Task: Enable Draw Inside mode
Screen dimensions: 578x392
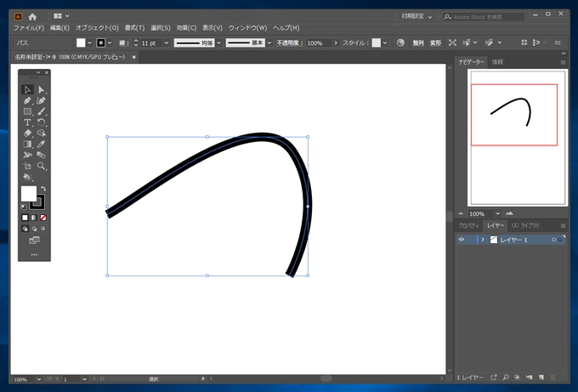Action: 43,229
